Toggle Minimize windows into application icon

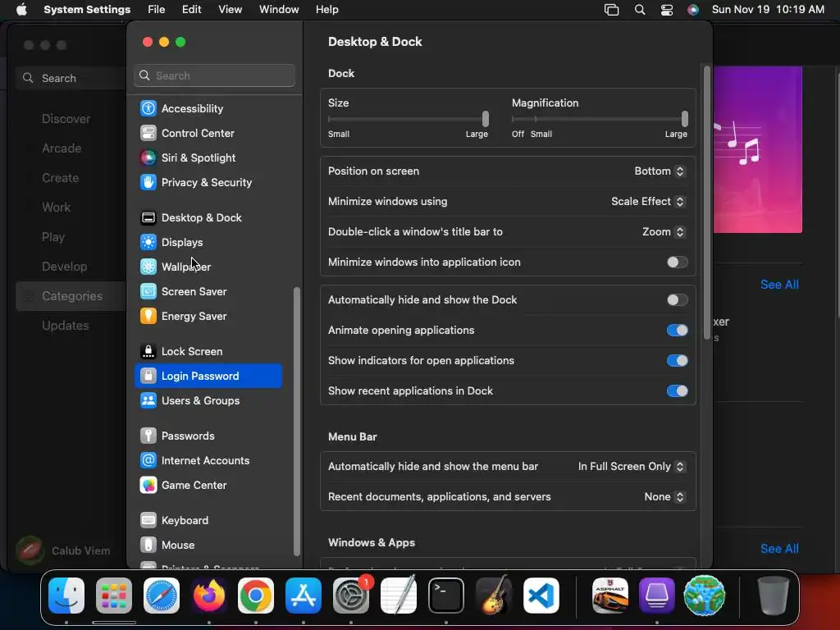677,262
